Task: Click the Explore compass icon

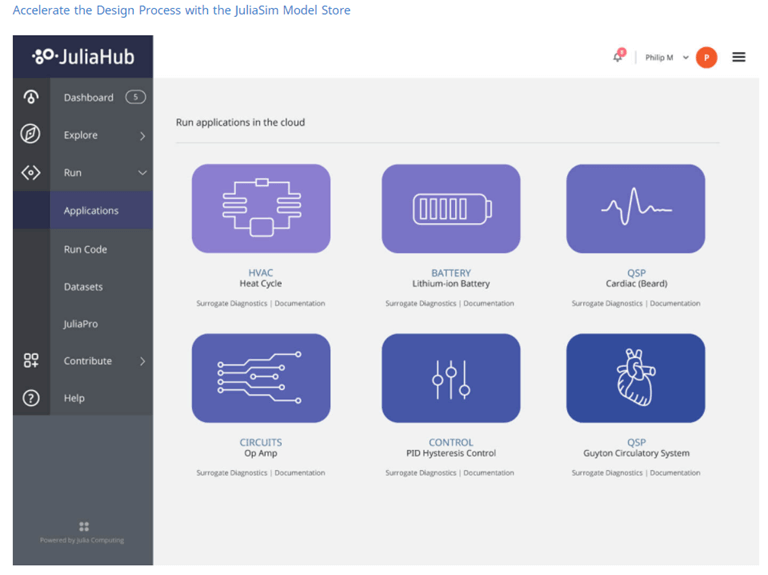Action: click(x=30, y=134)
